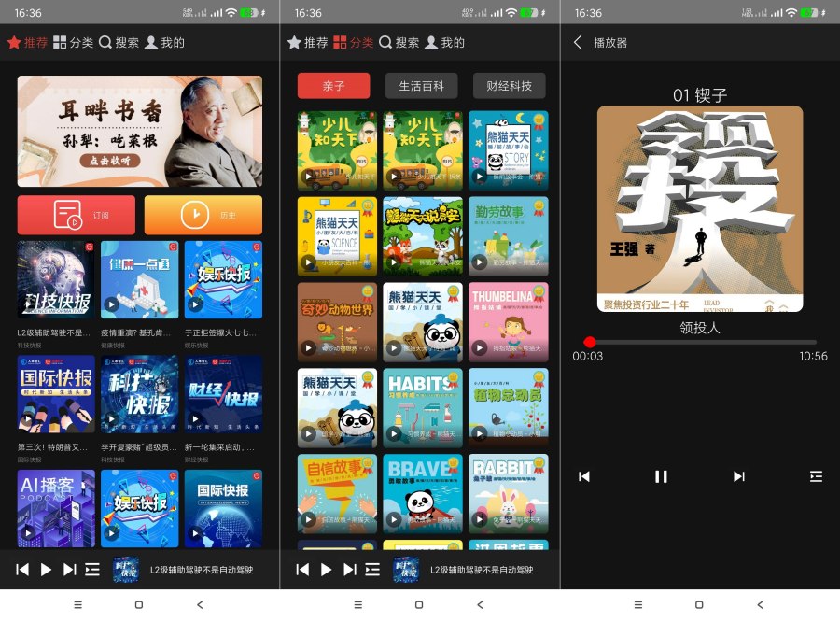Switch to 分类 tab in the left screen
This screenshot has height=622, width=840.
(x=74, y=42)
